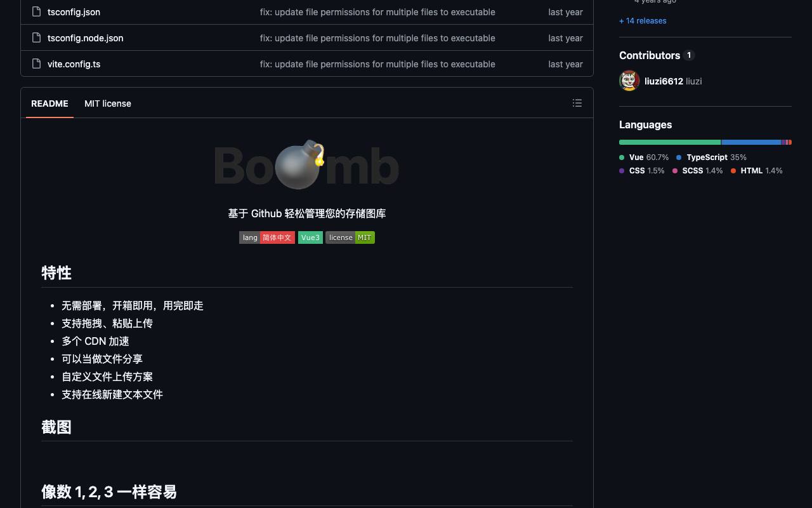
Task: Click the vite.config.ts file icon
Action: pyautogui.click(x=36, y=63)
